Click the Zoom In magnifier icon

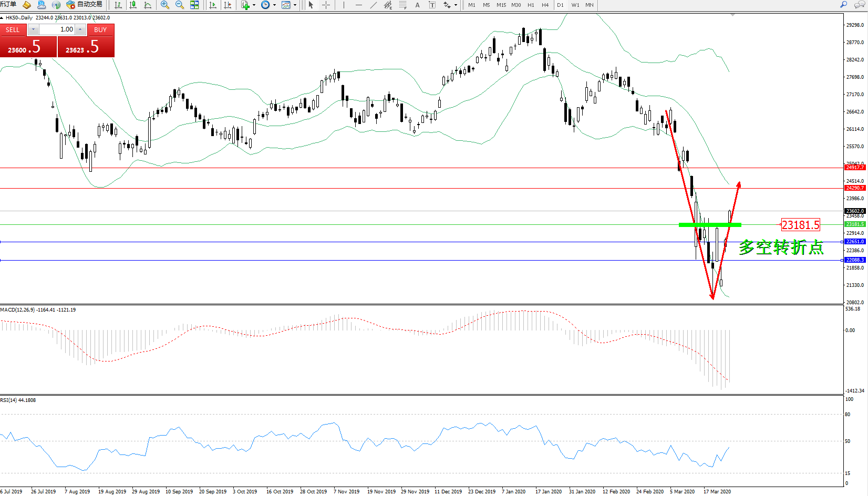click(x=164, y=5)
